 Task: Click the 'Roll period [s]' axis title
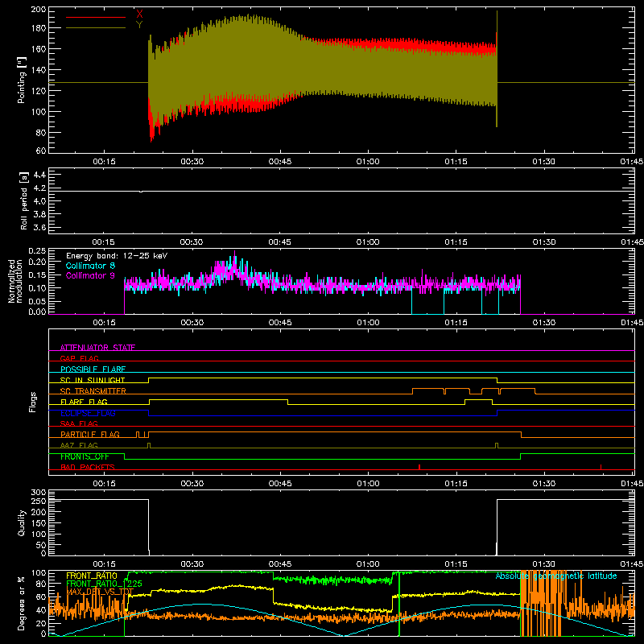click(x=24, y=200)
